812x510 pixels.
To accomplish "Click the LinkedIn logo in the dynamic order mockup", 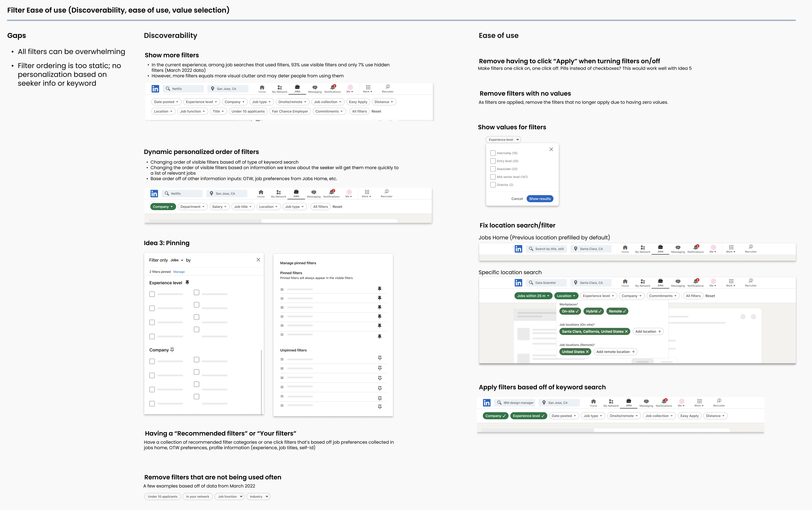I will [154, 194].
